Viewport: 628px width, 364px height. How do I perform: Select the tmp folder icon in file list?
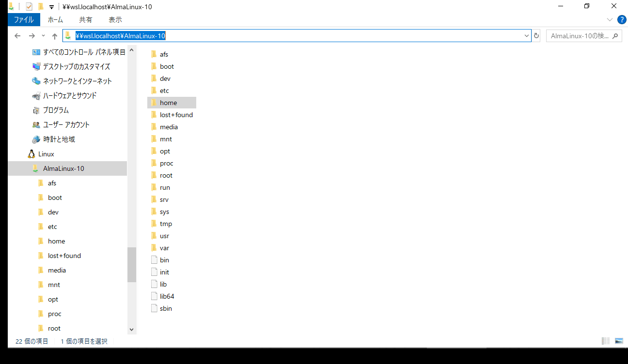(x=154, y=224)
